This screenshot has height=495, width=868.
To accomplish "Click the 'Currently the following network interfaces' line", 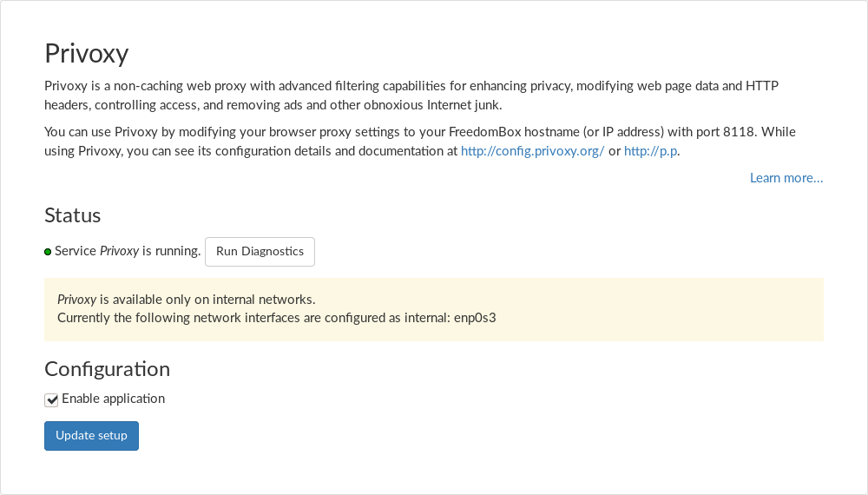I will pyautogui.click(x=252, y=317).
